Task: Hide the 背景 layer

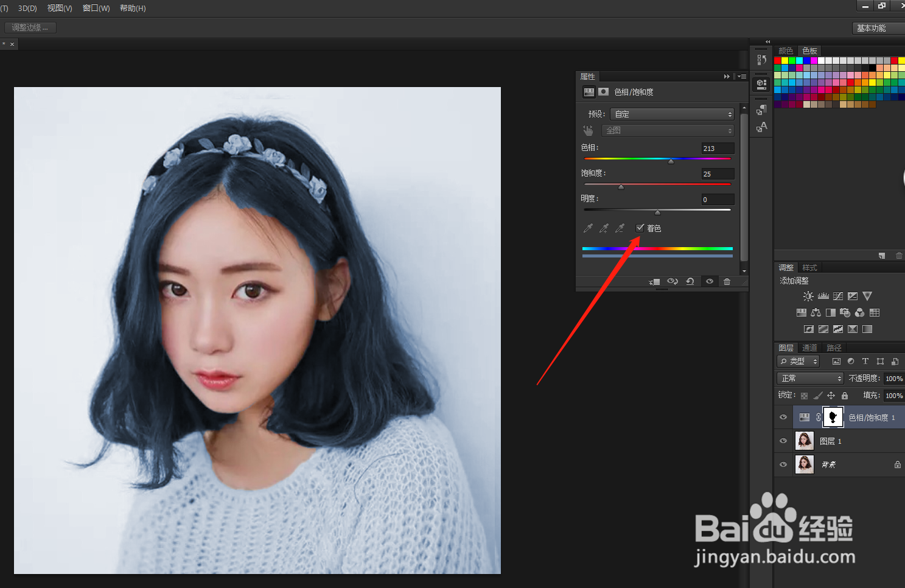Action: pyautogui.click(x=783, y=464)
